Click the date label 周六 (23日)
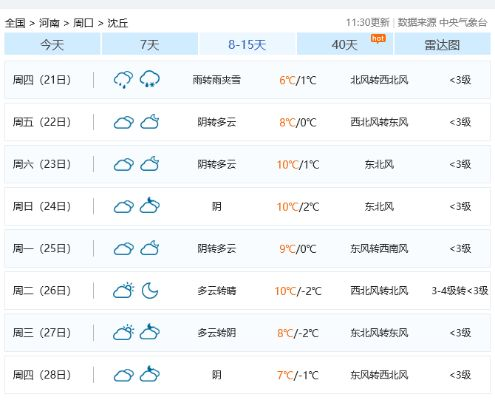The height and width of the screenshot is (400, 495). click(x=42, y=164)
